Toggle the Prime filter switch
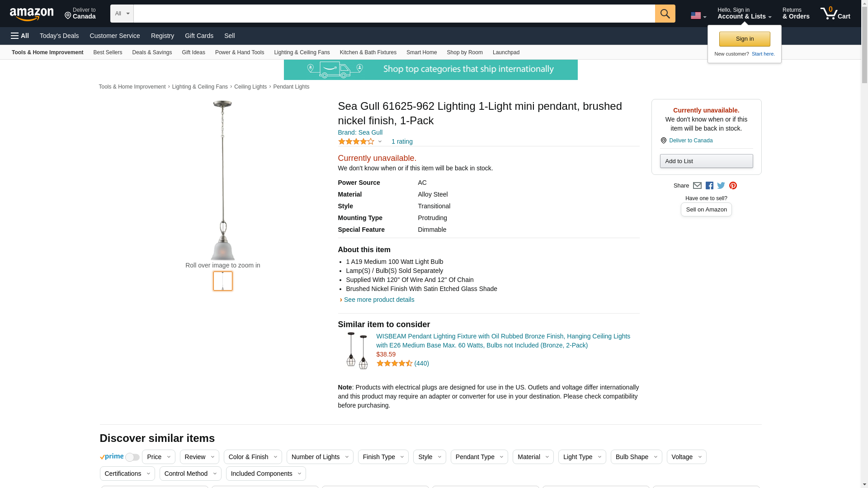 tap(132, 457)
